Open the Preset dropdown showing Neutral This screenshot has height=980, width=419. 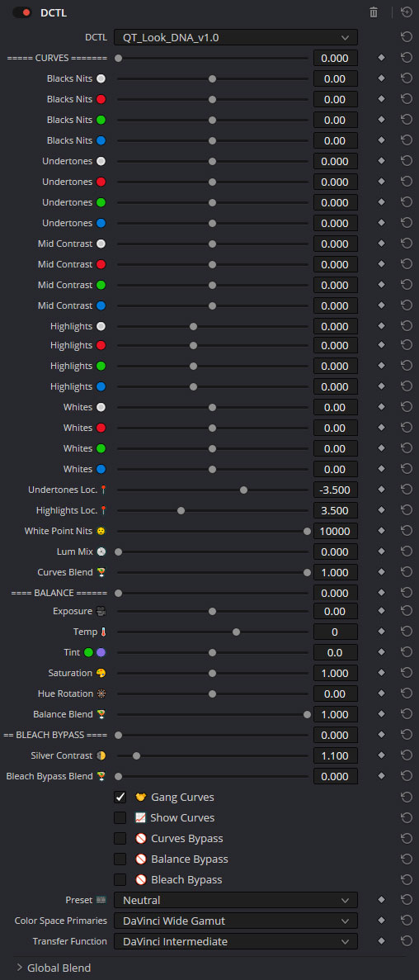click(x=235, y=900)
